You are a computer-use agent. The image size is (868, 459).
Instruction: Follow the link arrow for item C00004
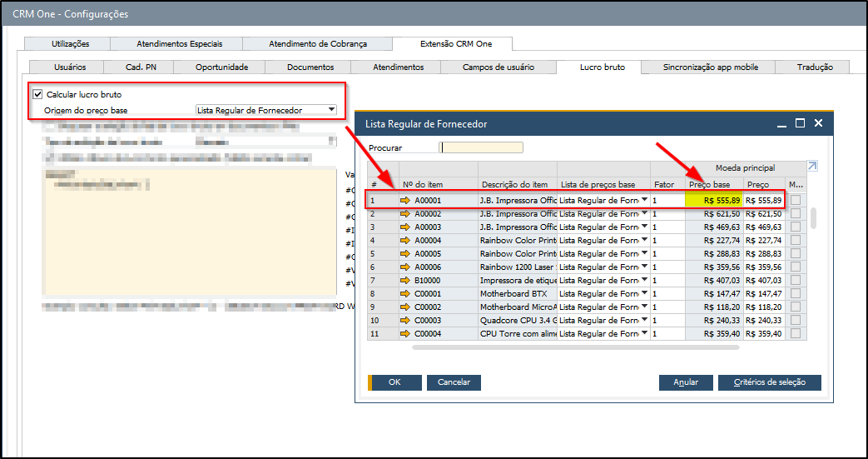coord(406,333)
